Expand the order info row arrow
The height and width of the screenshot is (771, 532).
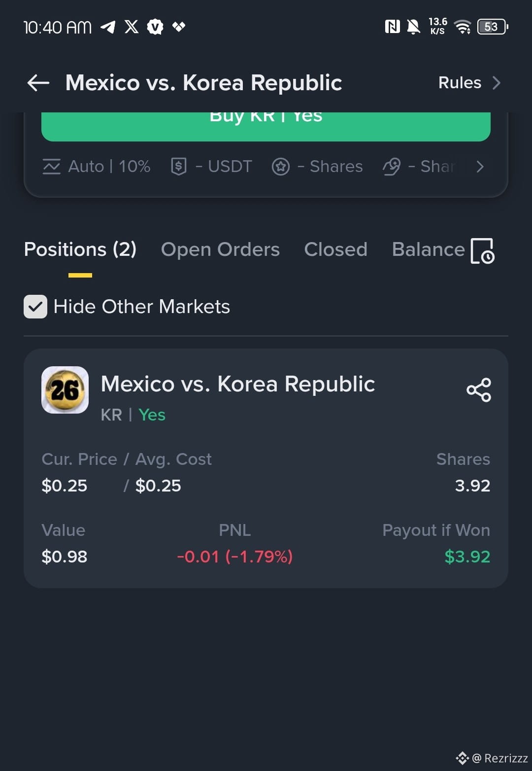(480, 167)
